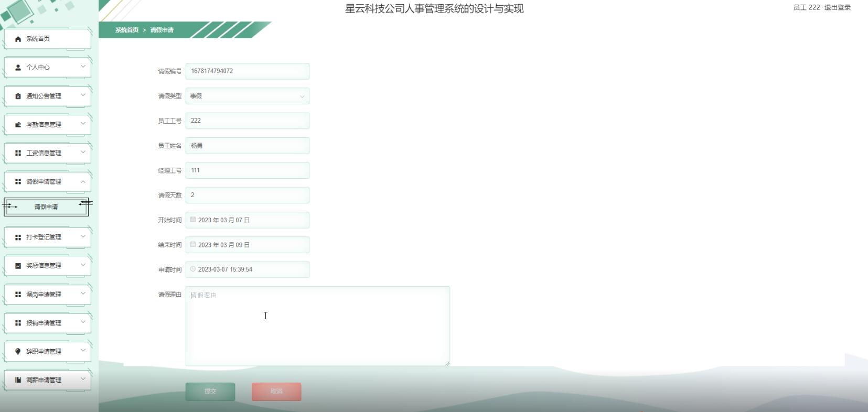Focus the 请假天数 input field
Viewport: 868px width, 412px height.
click(248, 195)
